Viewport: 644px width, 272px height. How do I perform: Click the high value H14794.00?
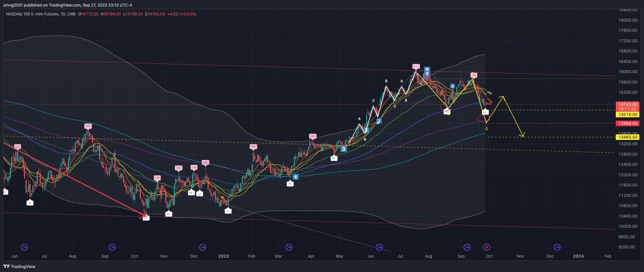[111, 14]
